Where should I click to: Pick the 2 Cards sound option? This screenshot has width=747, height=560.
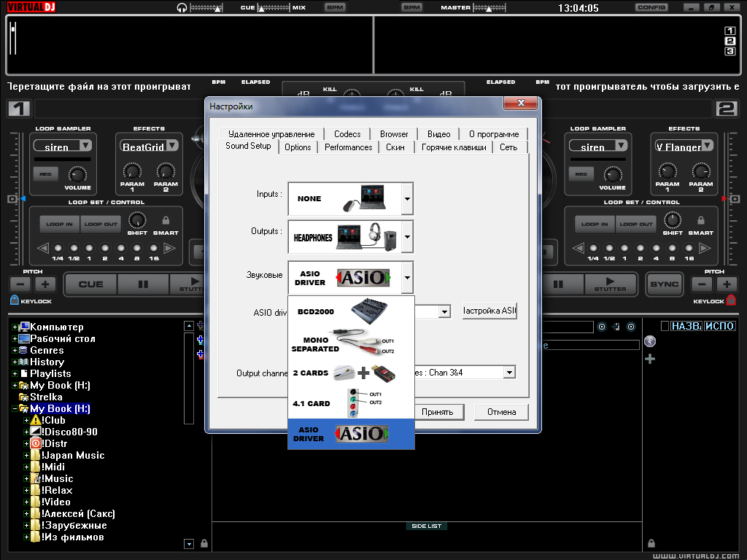point(351,373)
